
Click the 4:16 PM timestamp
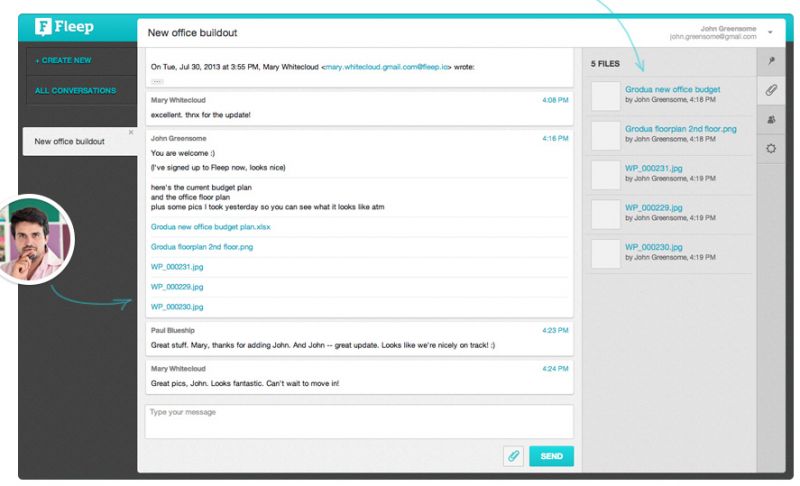555,138
